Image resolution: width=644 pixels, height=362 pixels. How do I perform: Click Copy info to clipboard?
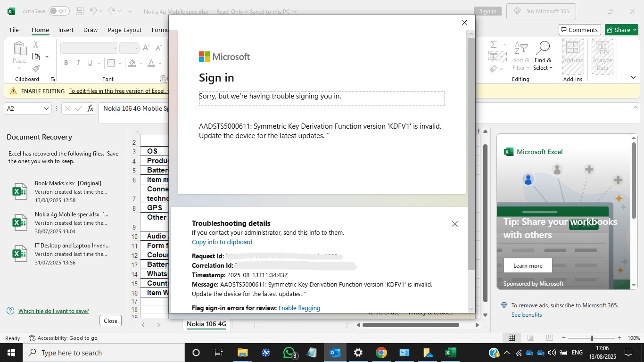222,242
